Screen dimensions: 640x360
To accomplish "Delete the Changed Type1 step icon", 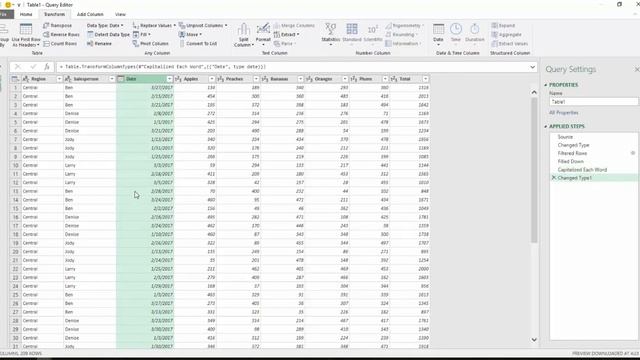I will tap(553, 178).
